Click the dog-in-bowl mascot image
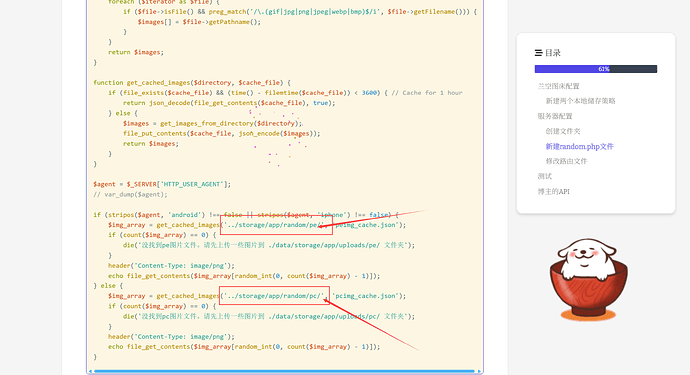The height and width of the screenshot is (375, 690). coord(588,279)
